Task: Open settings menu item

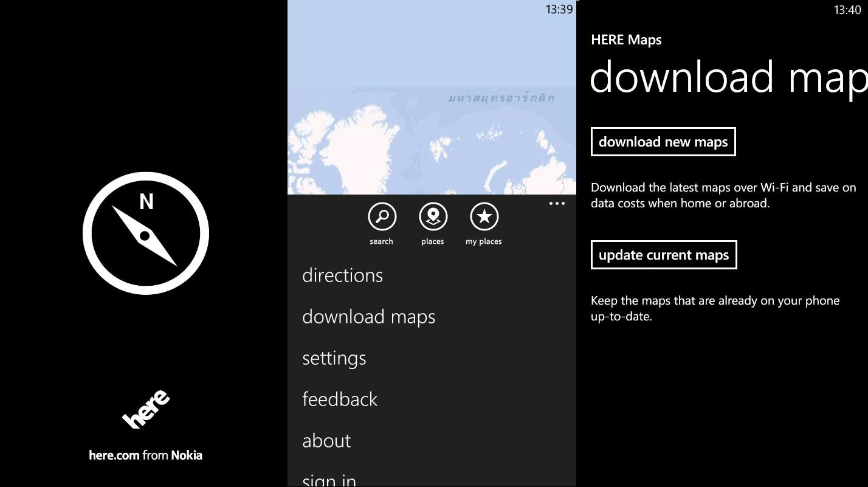Action: [x=334, y=358]
